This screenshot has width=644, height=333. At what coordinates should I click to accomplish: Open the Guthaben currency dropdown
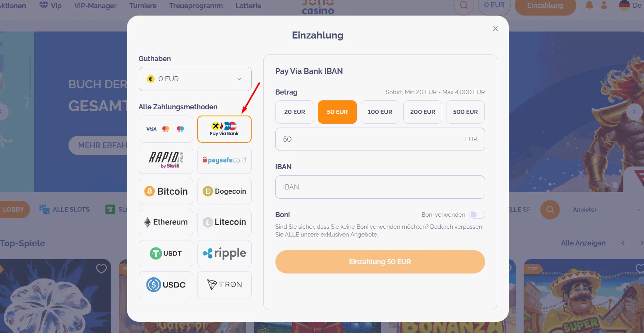195,79
